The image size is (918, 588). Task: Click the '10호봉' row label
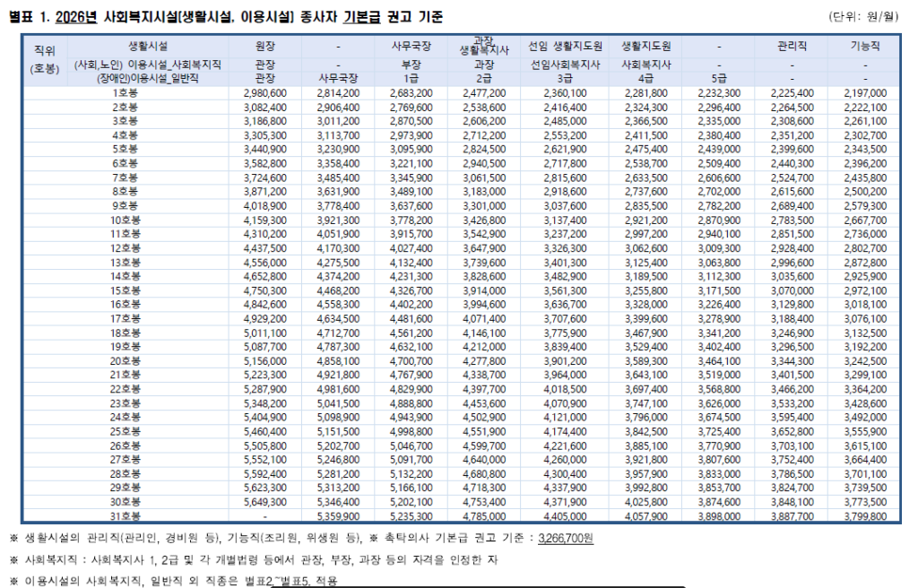point(126,220)
